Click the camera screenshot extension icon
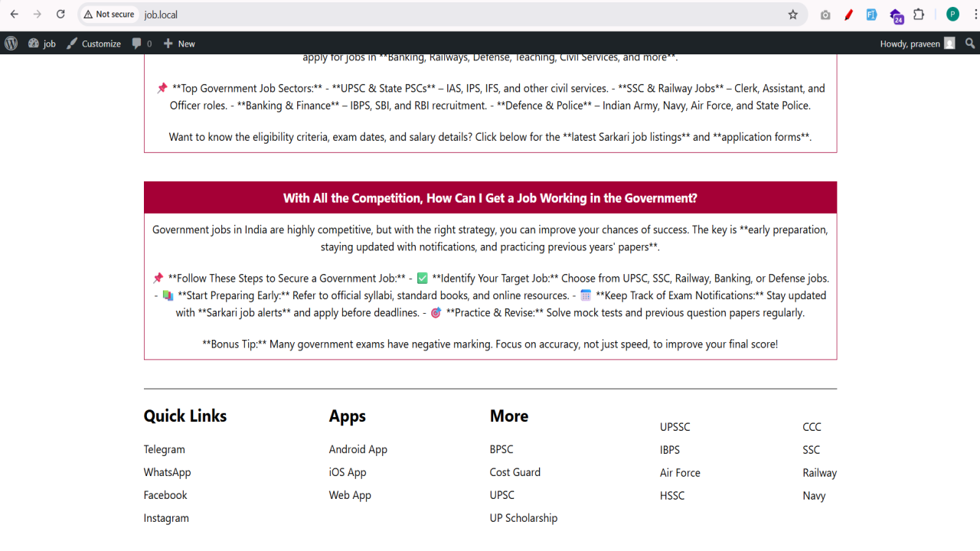The height and width of the screenshot is (551, 980). pyautogui.click(x=825, y=15)
